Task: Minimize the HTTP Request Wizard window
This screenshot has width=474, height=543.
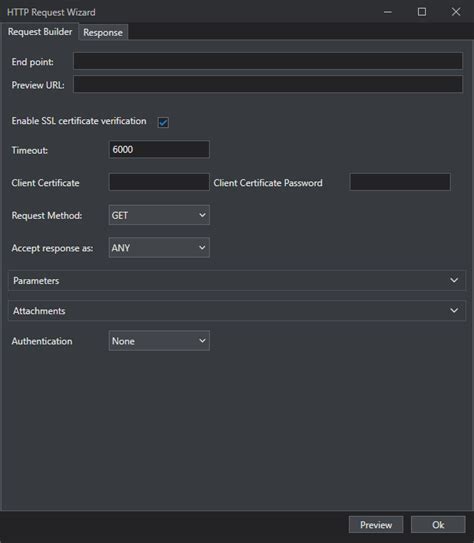Action: [x=388, y=12]
